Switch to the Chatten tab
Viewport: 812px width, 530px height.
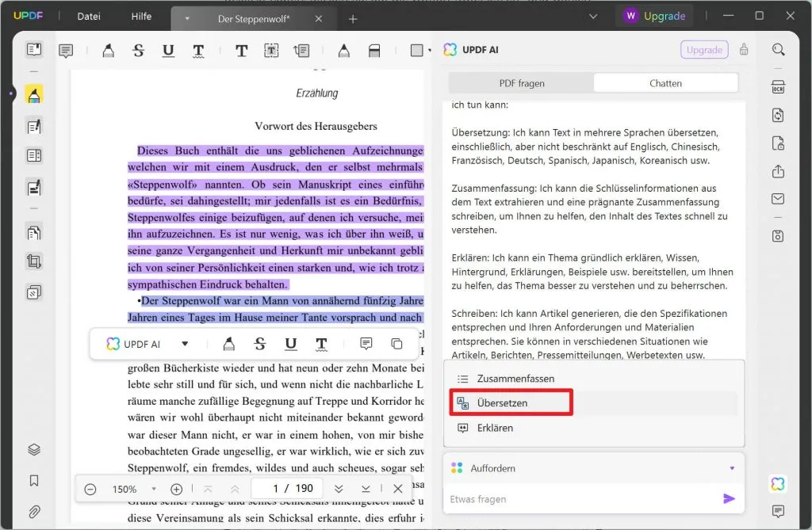(665, 82)
